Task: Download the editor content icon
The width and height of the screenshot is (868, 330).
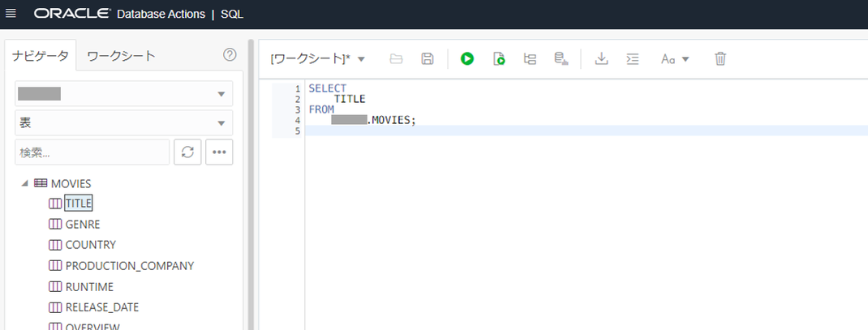Action: click(601, 58)
